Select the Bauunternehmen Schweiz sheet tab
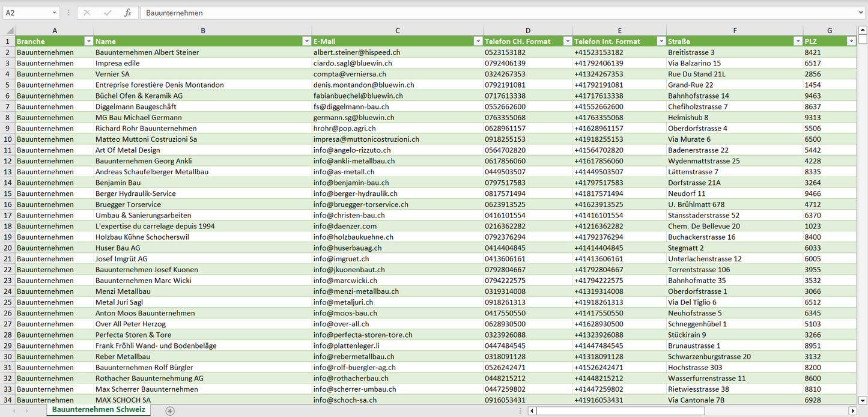This screenshot has height=417, width=868. [x=99, y=410]
